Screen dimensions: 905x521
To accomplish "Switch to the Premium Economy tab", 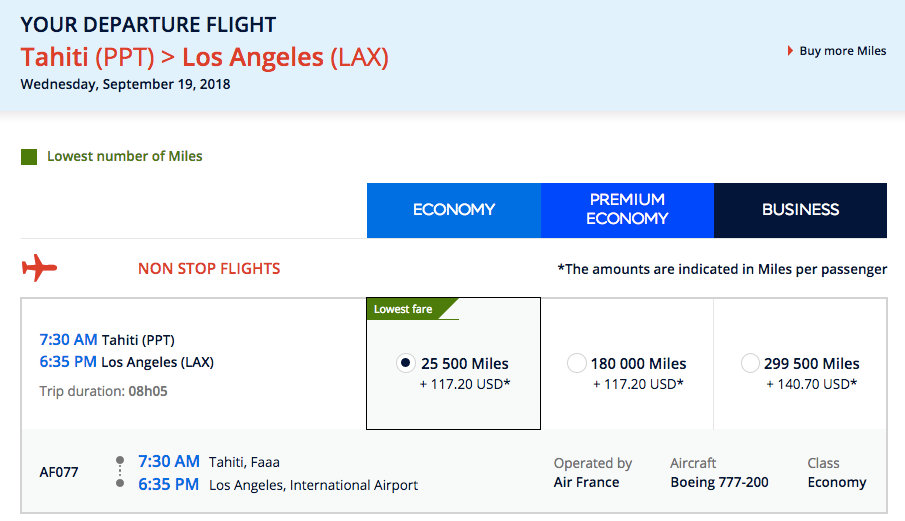I will [x=627, y=210].
